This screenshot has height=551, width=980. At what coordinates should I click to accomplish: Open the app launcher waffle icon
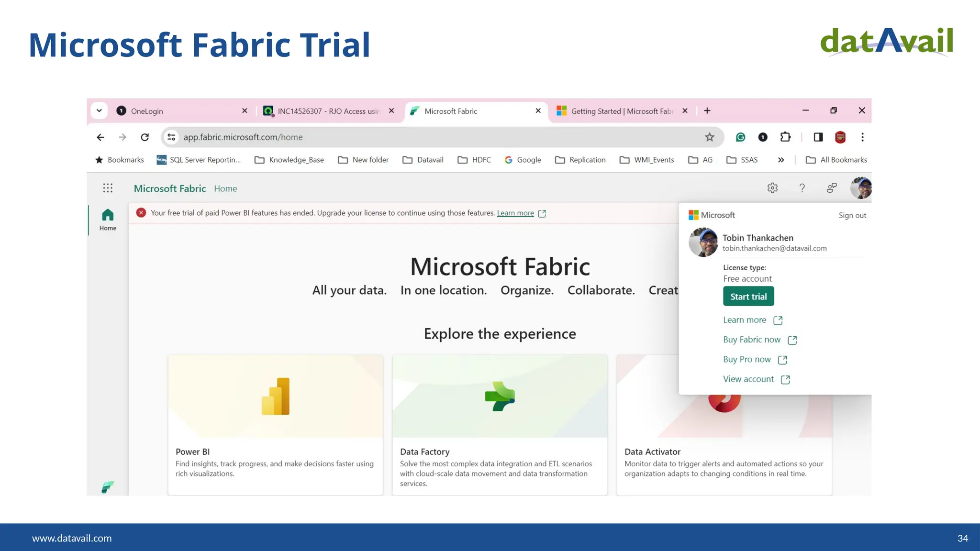point(108,188)
